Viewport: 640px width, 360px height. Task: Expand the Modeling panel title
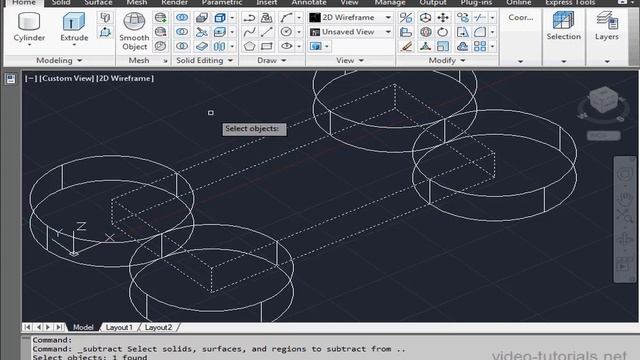pos(59,60)
